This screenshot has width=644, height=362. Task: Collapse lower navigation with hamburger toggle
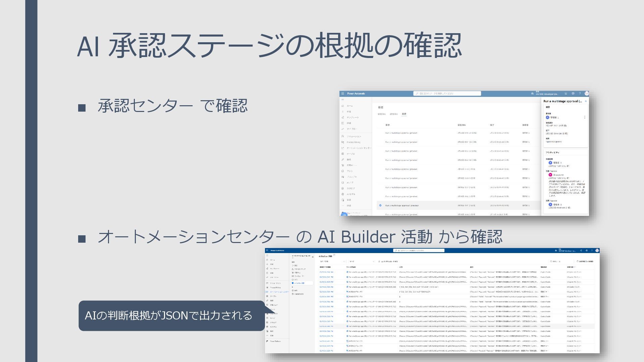(x=267, y=255)
